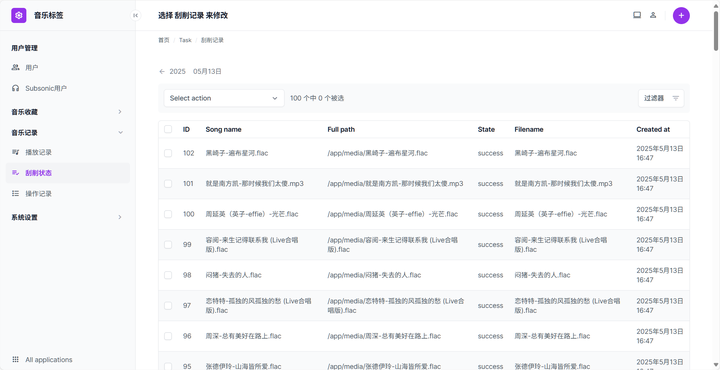
Task: Click the filter funnel icon
Action: coord(675,98)
